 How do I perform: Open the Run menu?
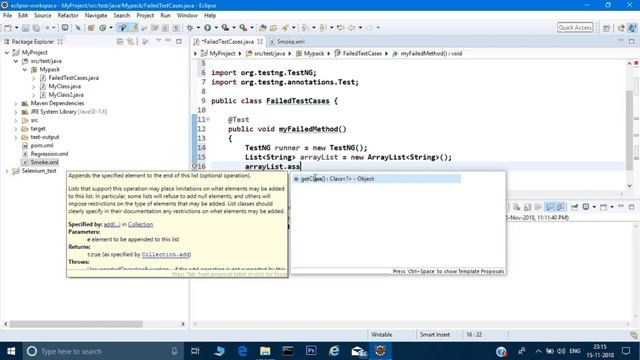(165, 16)
